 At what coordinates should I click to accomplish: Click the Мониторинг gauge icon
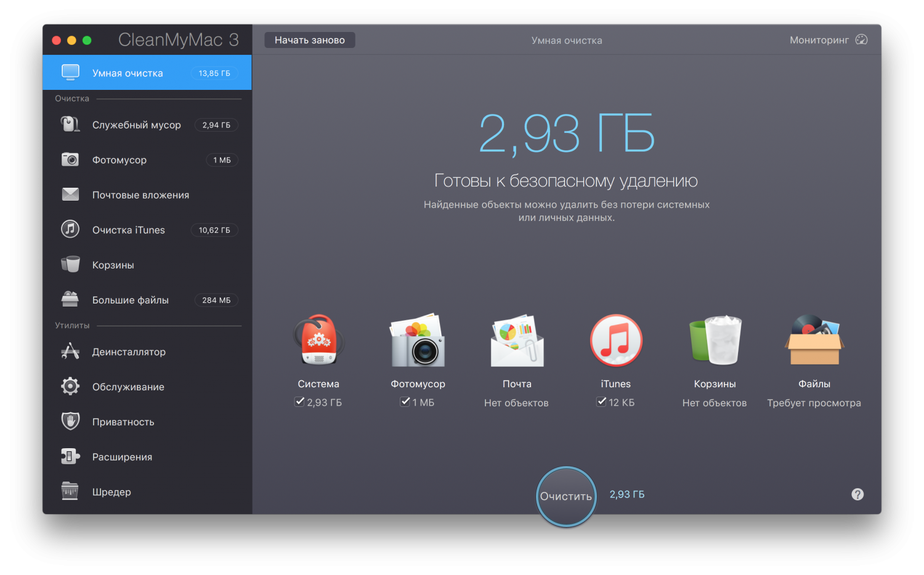[862, 39]
